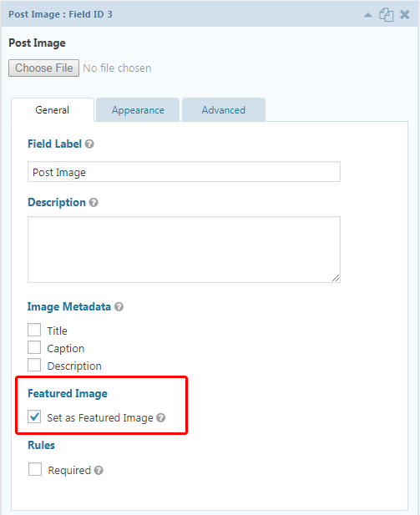Click the Choose File button
Viewport: 420px width, 515px height.
(43, 68)
